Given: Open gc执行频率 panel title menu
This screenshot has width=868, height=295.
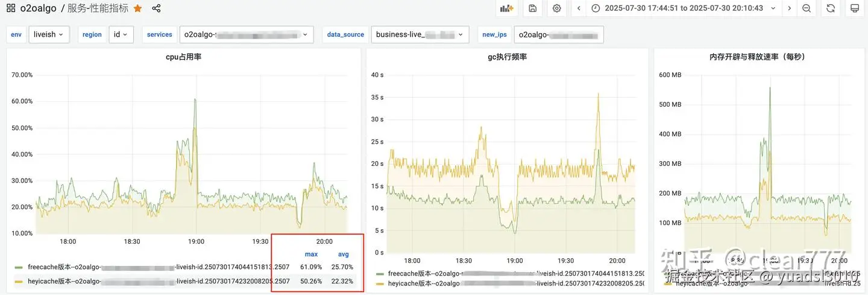Looking at the screenshot, I should click(x=507, y=57).
